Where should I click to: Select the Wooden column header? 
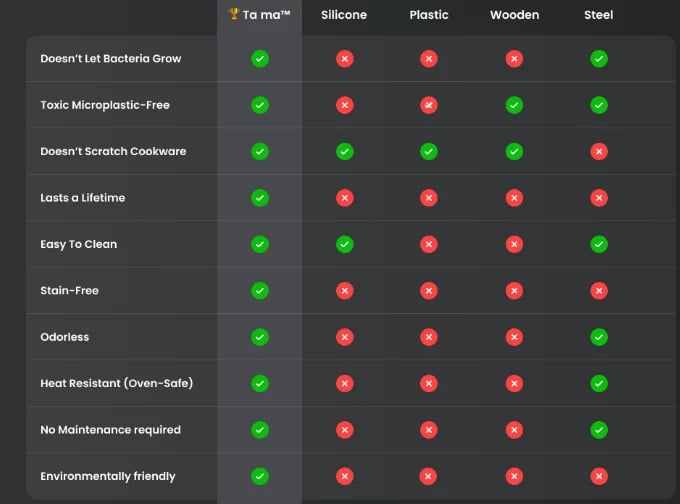coord(514,15)
